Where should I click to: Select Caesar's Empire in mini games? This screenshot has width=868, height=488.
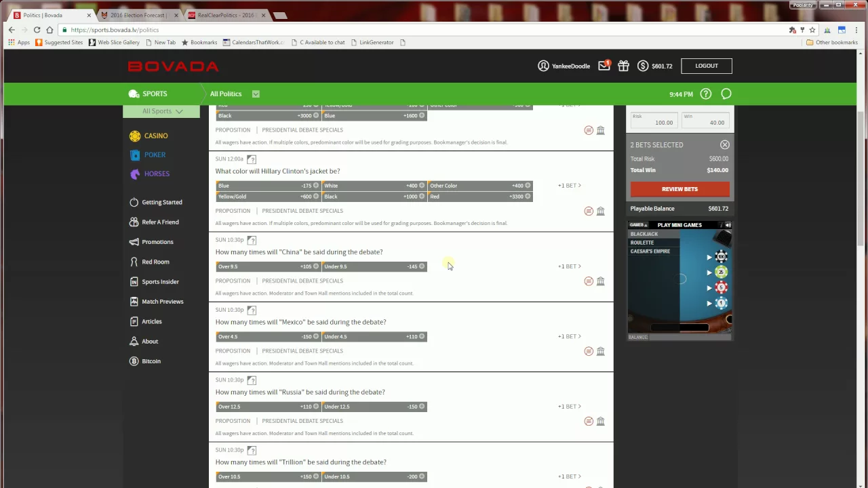tap(650, 251)
